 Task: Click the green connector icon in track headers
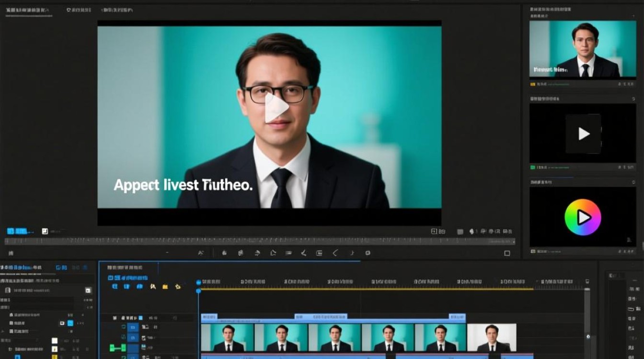117,348
